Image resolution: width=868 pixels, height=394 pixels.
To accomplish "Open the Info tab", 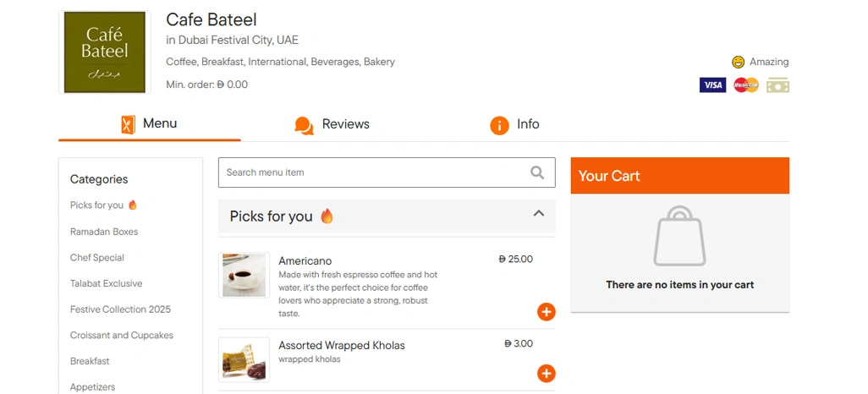I will pos(514,124).
